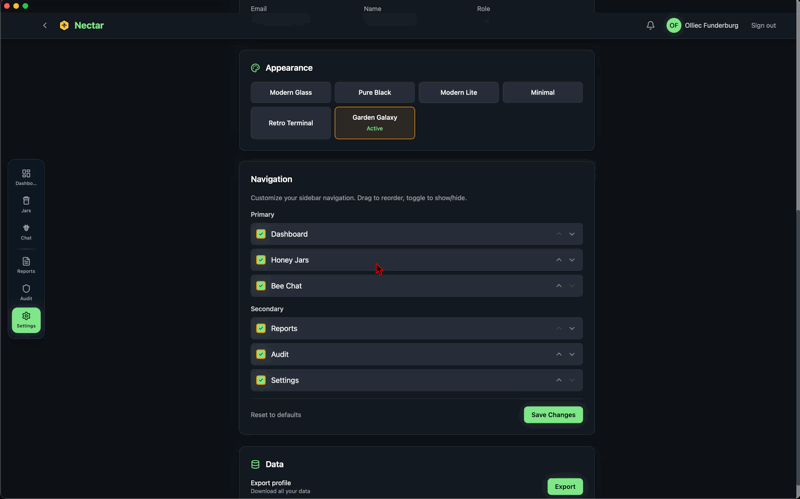
Task: Click the Export profile button
Action: pyautogui.click(x=565, y=487)
